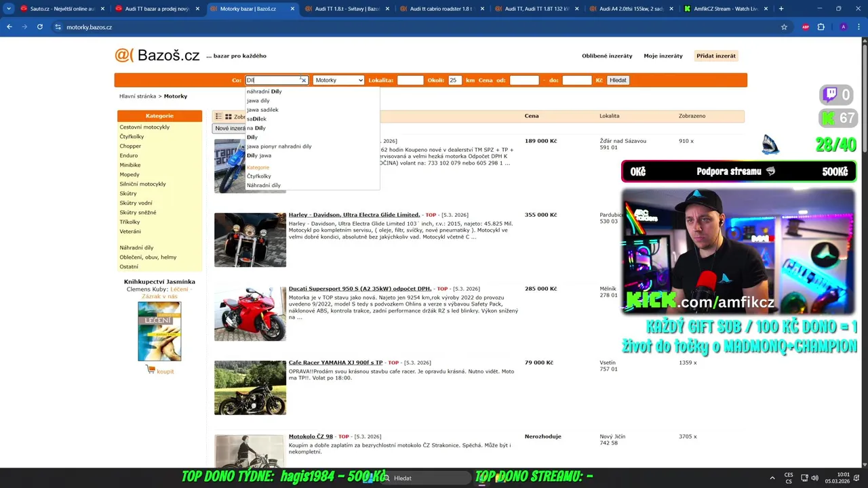Click the site info icon in address bar
Screen dimensions: 868x488
pos(58,27)
